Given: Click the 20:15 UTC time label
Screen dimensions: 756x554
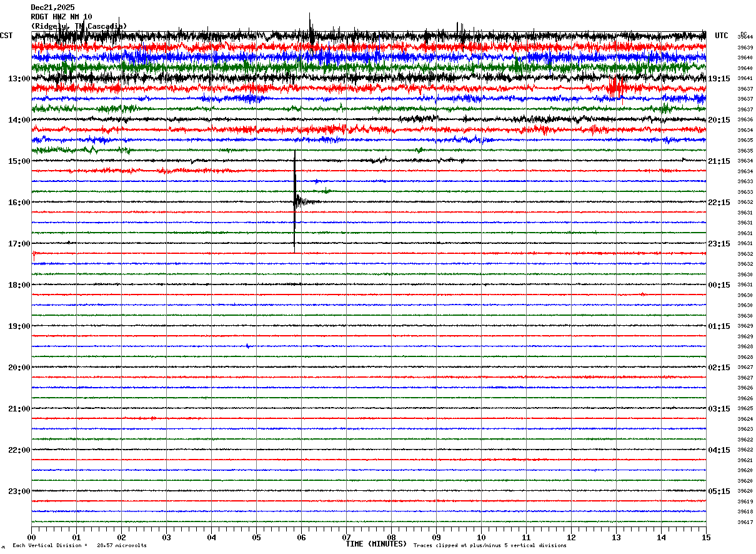Looking at the screenshot, I should [x=719, y=120].
